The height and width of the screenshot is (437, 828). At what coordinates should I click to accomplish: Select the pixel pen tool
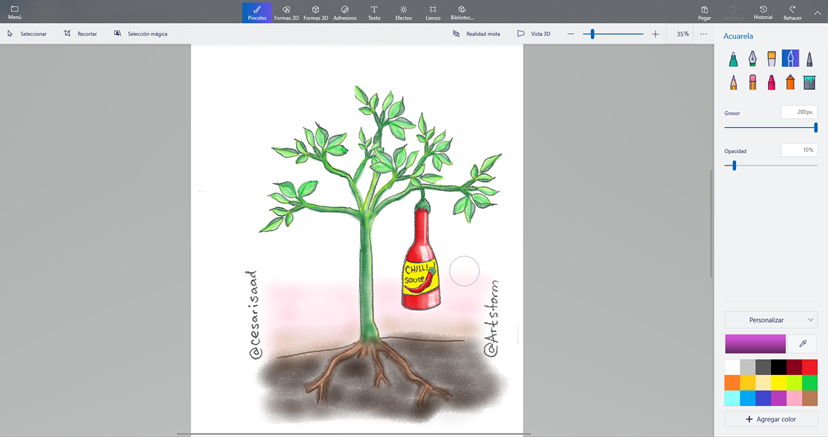click(x=809, y=59)
